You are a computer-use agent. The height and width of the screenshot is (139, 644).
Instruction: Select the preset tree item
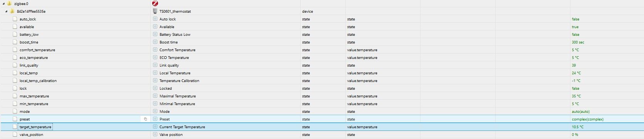point(25,119)
